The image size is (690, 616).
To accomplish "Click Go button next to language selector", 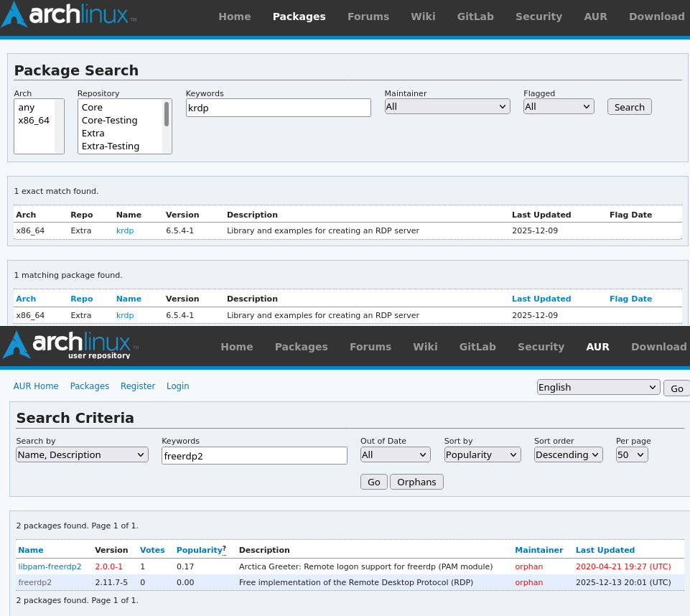I will pos(677,388).
